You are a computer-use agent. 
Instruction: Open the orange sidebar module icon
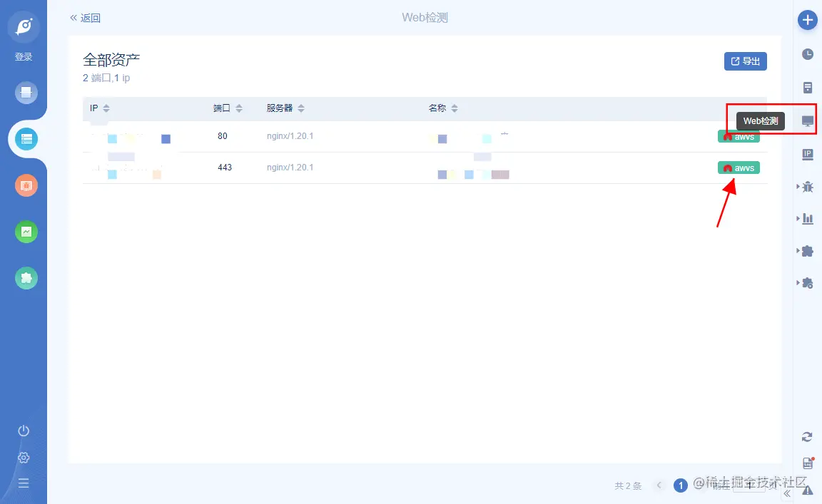tap(26, 185)
